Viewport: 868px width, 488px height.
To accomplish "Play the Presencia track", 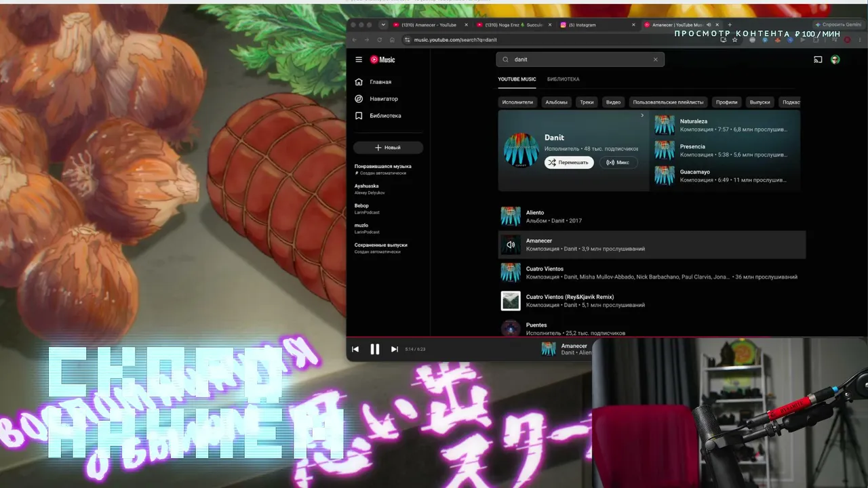I will coord(726,150).
